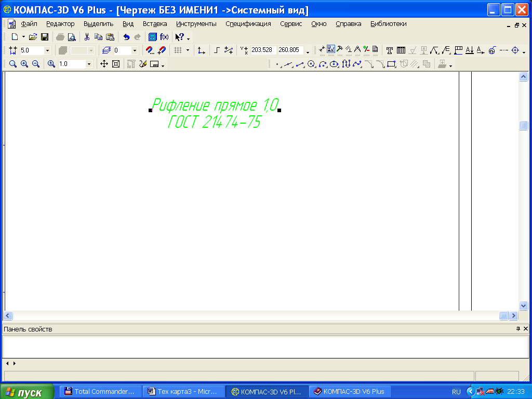Open the library manager icon
This screenshot has height=399, width=532.
coord(153,37)
